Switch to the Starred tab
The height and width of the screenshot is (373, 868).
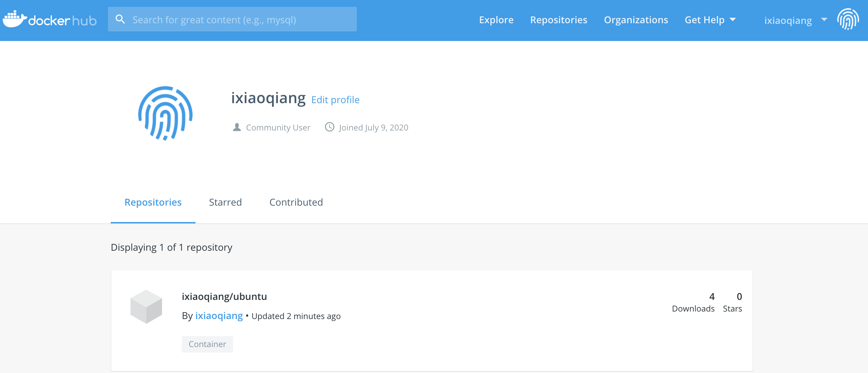[225, 202]
